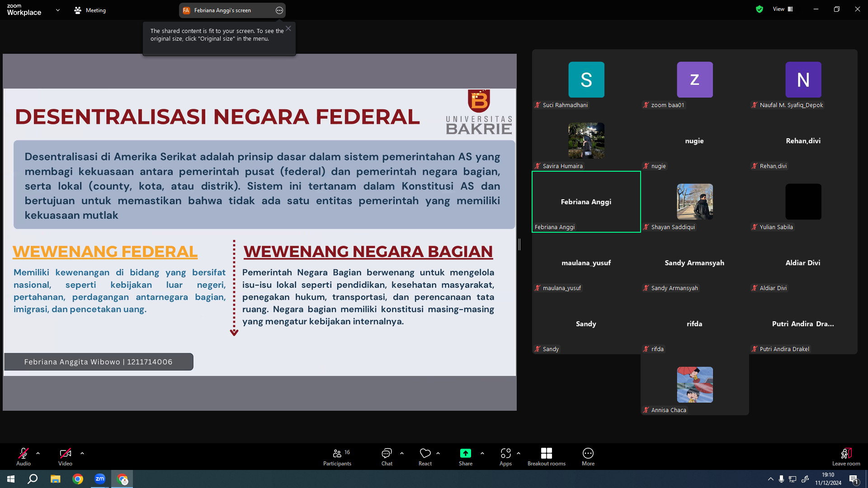Viewport: 868px width, 488px height.
Task: Click the green encryption shield icon
Action: click(759, 9)
